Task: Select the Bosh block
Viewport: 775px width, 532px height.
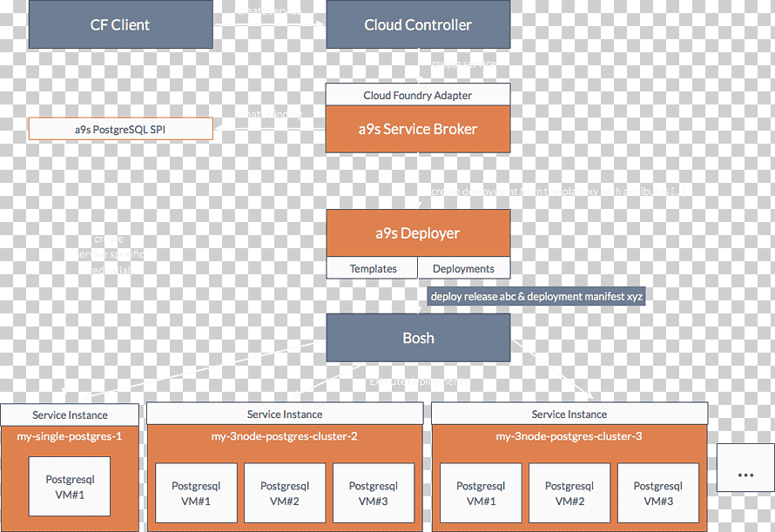Action: [x=418, y=338]
